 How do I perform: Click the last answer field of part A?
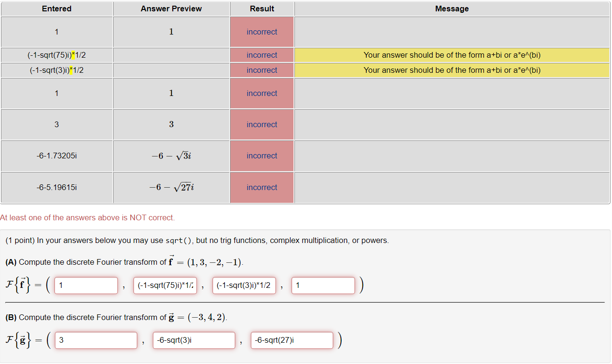[x=323, y=285]
